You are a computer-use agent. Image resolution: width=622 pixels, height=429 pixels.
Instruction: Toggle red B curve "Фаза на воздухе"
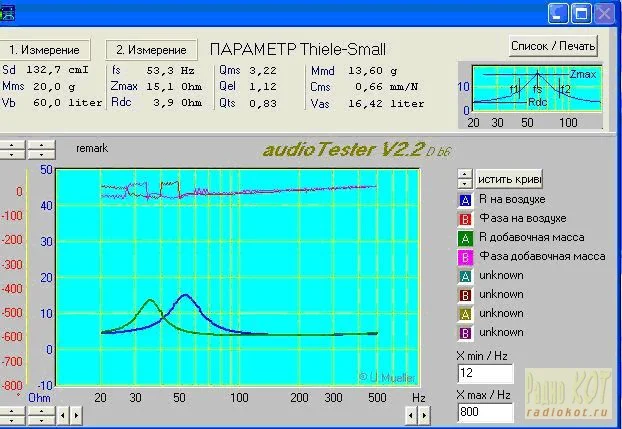pos(464,218)
